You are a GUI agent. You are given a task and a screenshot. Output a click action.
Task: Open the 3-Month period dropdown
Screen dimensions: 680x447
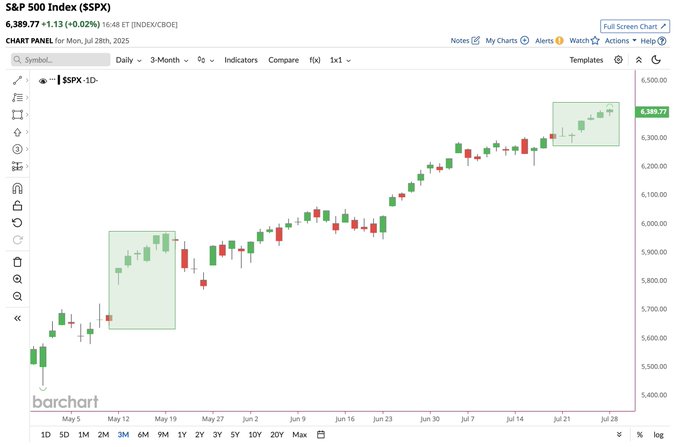click(169, 60)
